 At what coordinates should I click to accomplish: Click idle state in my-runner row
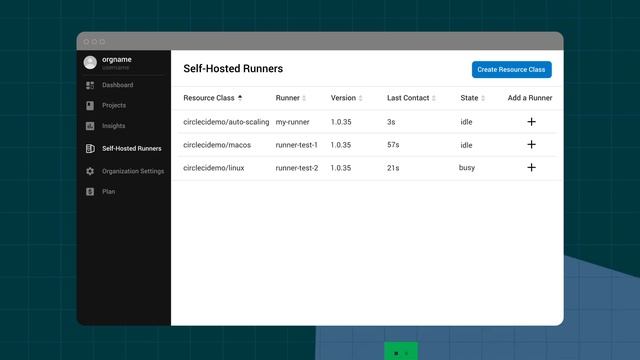[466, 122]
